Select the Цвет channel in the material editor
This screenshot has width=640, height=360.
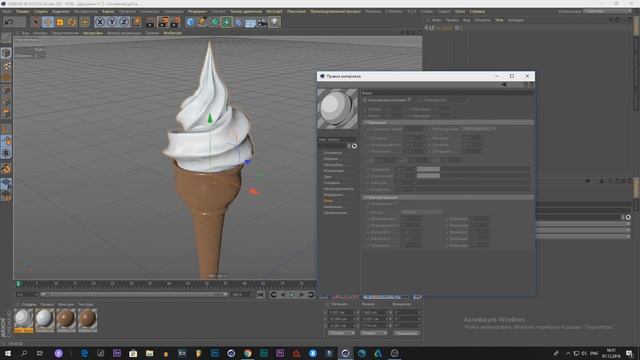(x=328, y=177)
